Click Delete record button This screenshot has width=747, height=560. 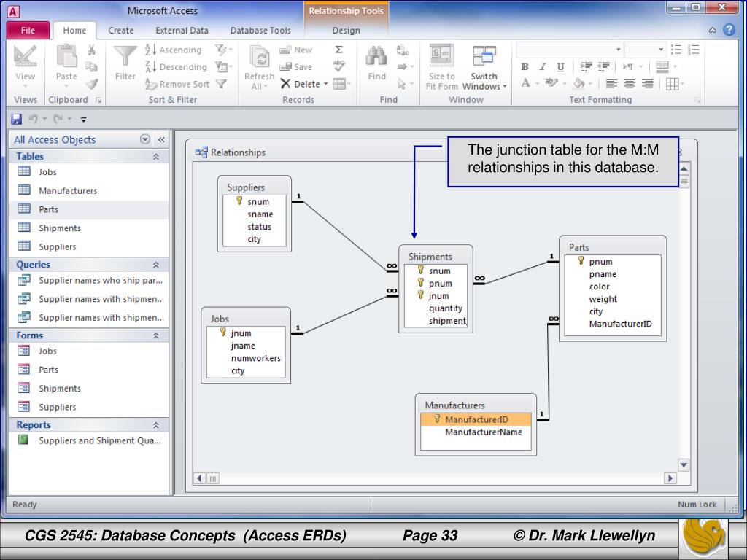tap(304, 84)
